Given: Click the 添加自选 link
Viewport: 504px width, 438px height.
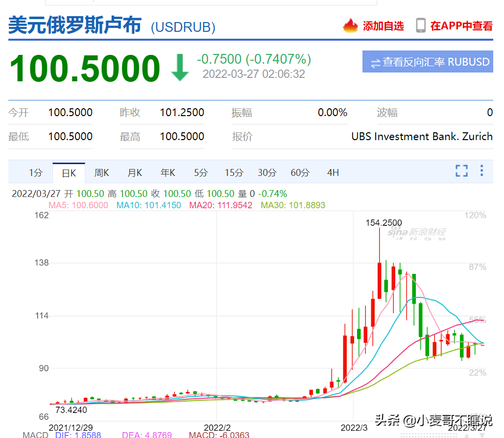Looking at the screenshot, I should 383,26.
